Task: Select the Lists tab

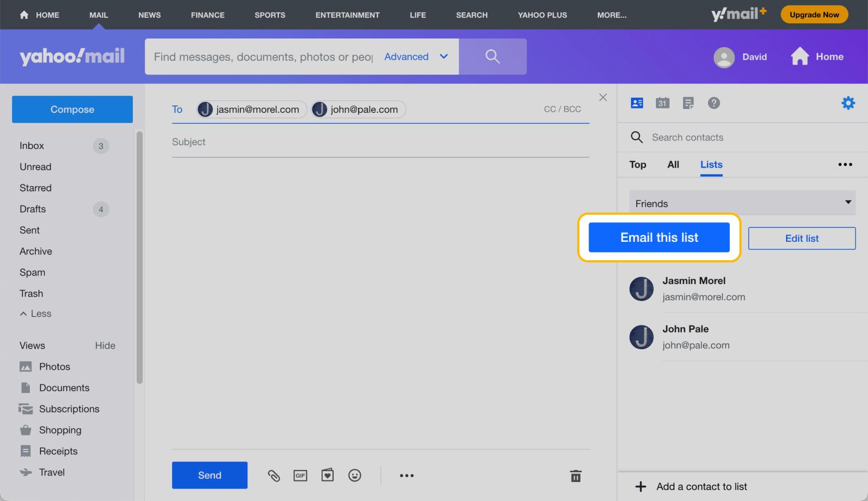Action: tap(711, 164)
